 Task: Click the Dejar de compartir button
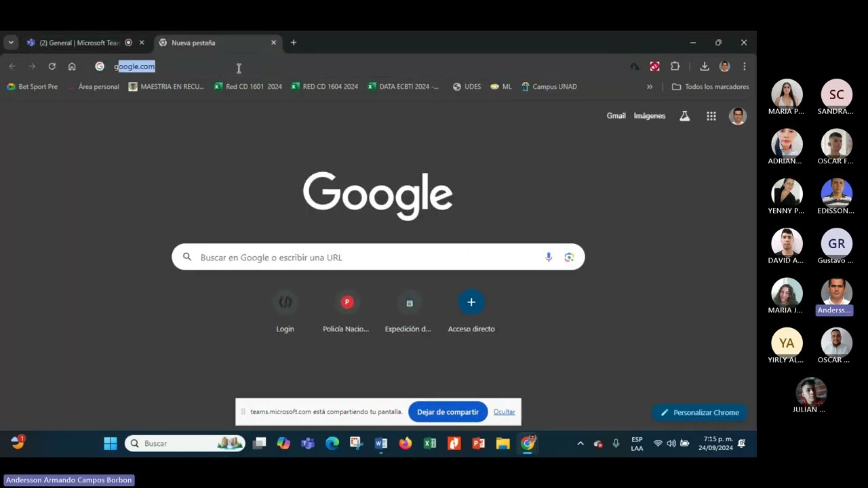tap(448, 412)
